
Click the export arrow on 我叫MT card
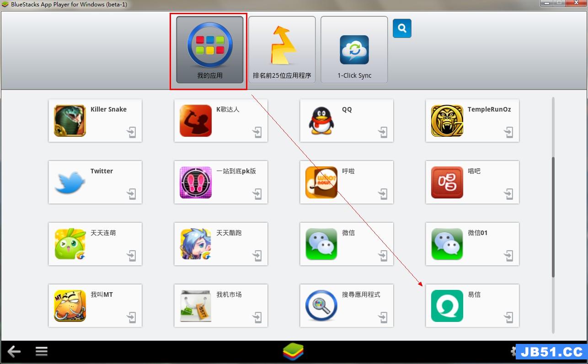[x=132, y=318]
